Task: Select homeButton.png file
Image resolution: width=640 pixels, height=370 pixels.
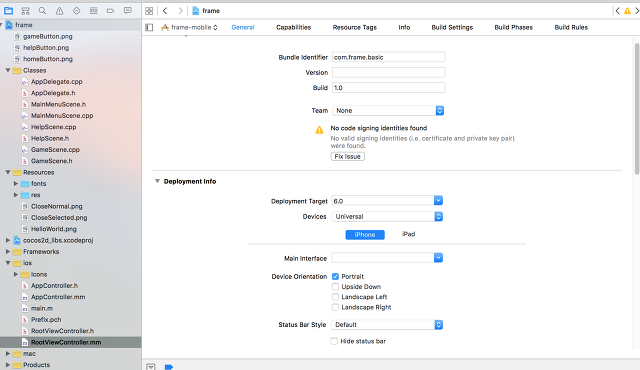Action: pos(48,59)
